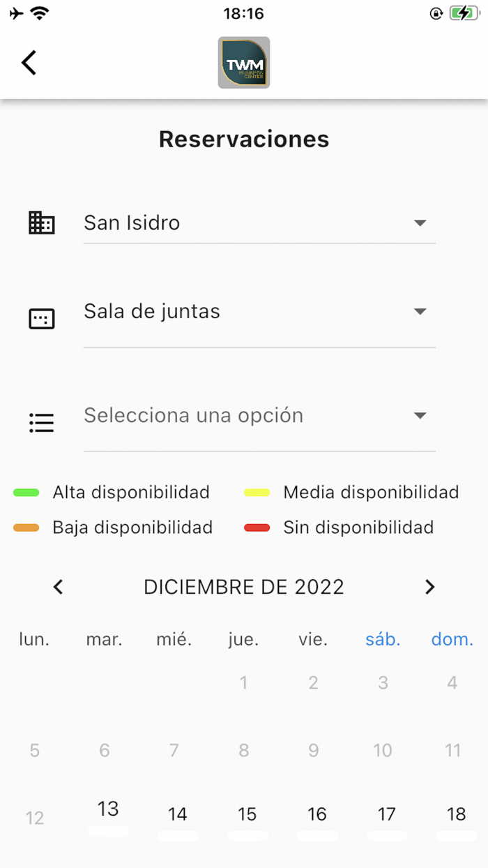Tap the green Alta disponibilidad swatch

[26, 493]
